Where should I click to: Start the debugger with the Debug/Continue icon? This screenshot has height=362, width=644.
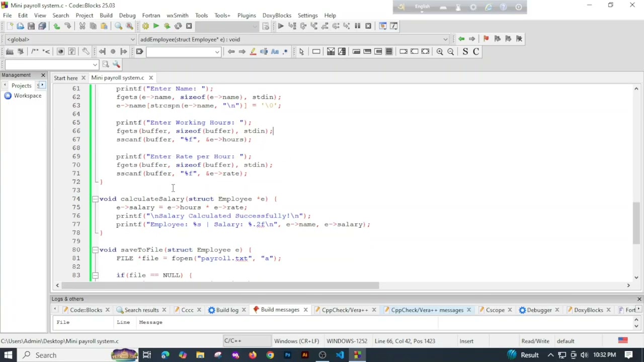tap(281, 26)
